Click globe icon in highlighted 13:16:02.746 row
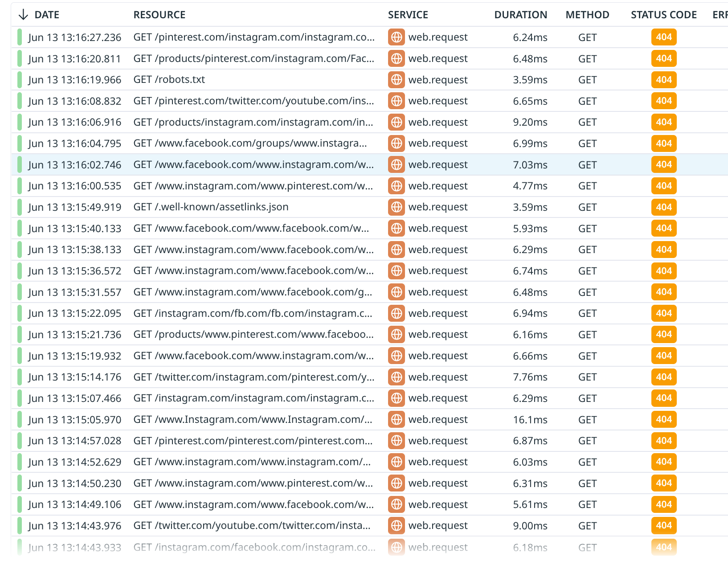Image resolution: width=728 pixels, height=561 pixels. (x=397, y=164)
